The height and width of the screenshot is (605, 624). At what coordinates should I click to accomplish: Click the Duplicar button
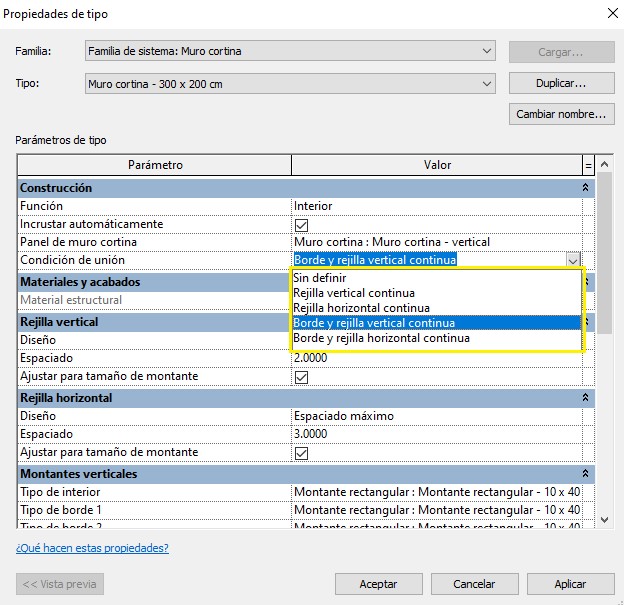[x=561, y=84]
